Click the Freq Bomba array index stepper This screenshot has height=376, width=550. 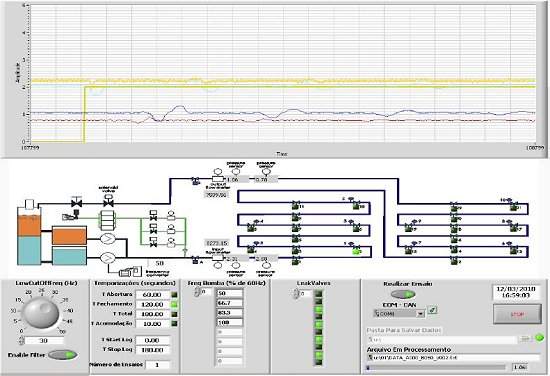click(x=197, y=292)
